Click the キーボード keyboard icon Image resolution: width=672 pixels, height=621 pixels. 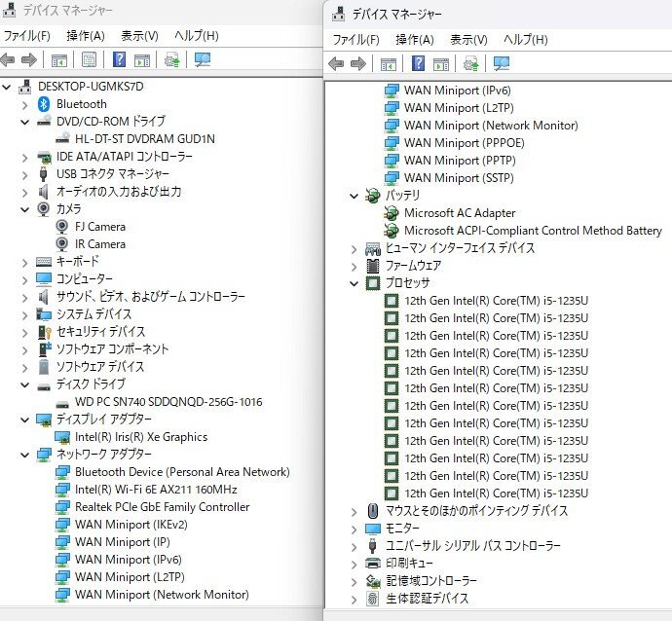click(x=44, y=261)
